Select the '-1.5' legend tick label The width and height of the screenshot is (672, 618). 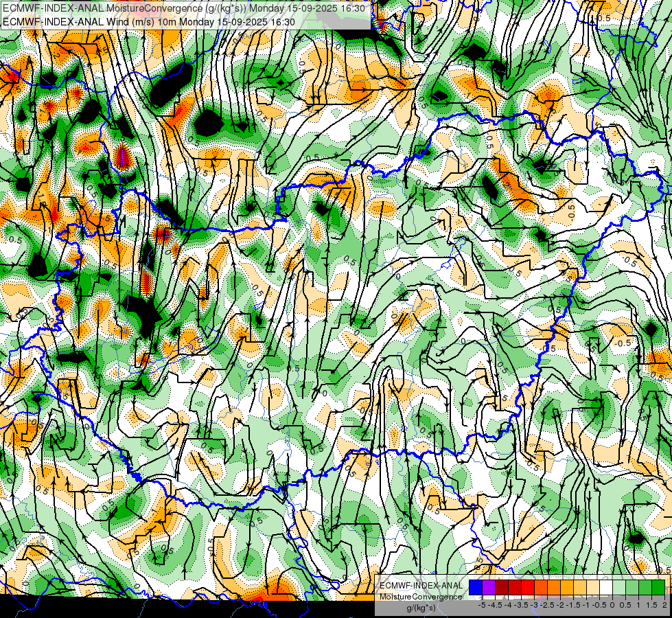(573, 605)
